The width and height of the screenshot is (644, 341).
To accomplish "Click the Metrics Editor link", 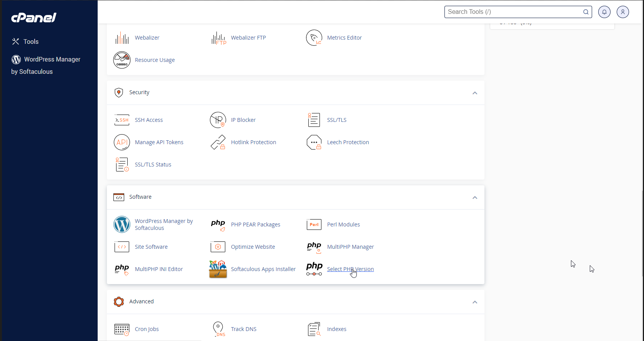I will pos(344,38).
